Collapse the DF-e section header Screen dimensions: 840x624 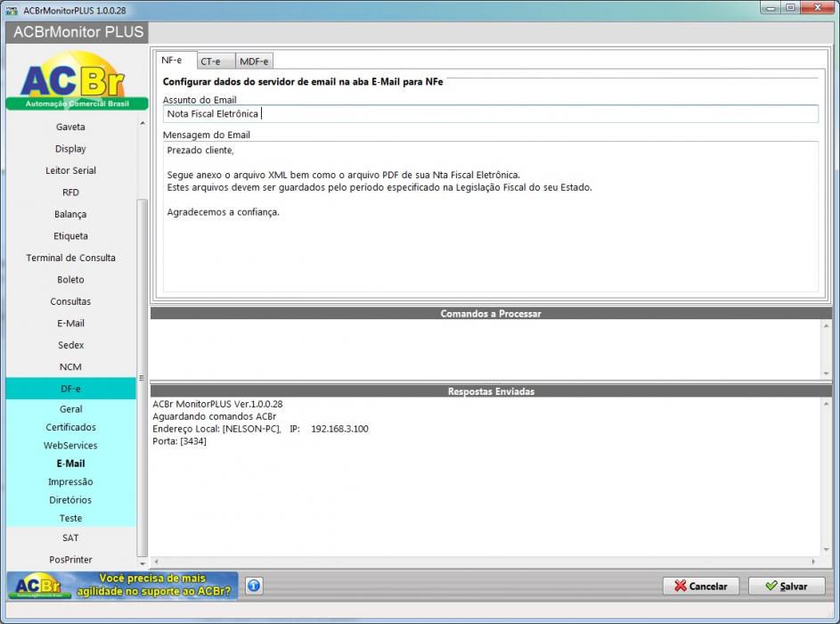click(x=70, y=389)
